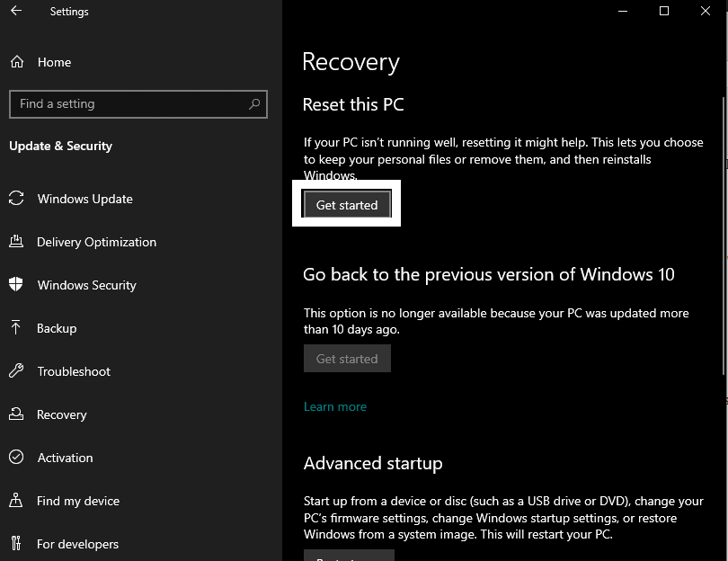Open the Learn more link
The image size is (728, 561).
tap(334, 407)
